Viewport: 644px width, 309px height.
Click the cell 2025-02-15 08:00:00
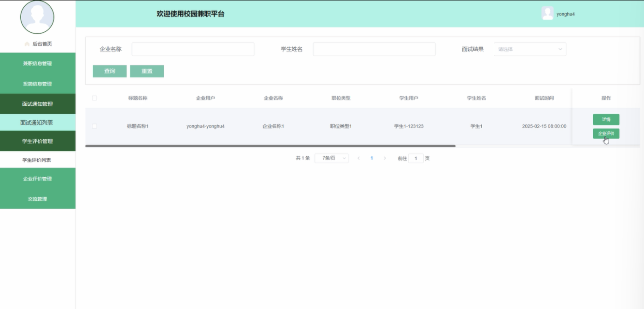pos(544,126)
